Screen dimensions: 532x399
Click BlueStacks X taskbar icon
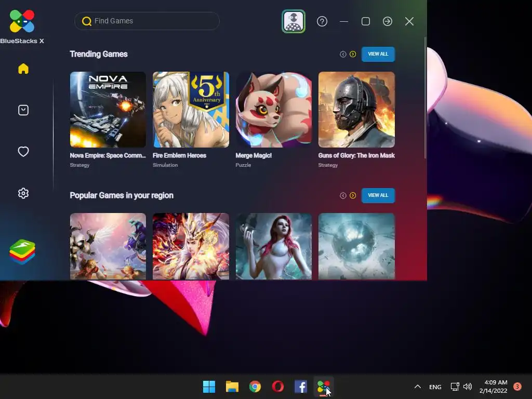pos(324,387)
